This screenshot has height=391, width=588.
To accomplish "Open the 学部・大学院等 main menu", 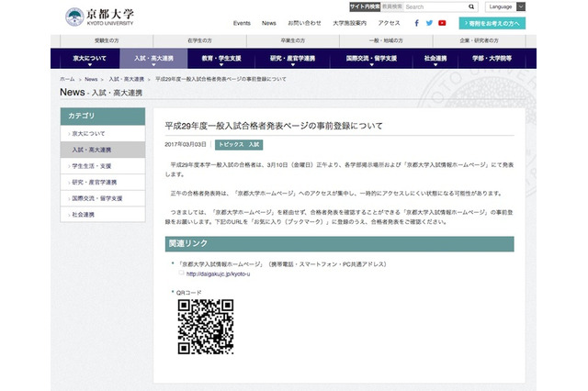I will click(x=492, y=59).
